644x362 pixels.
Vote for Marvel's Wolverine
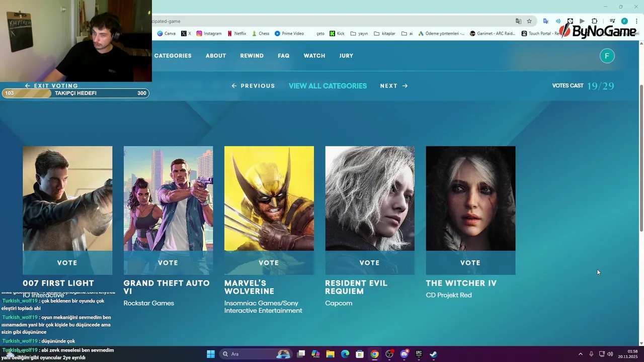coord(269,263)
